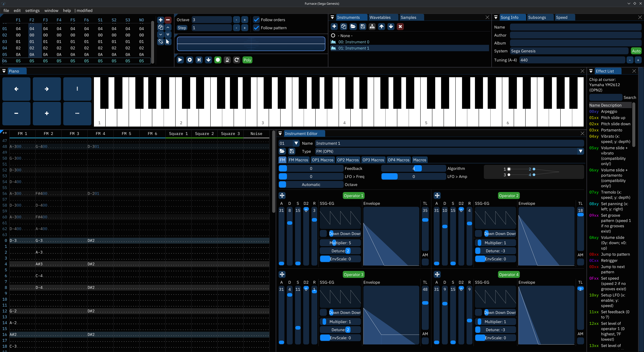Viewport: 644px width, 352px height.
Task: Switch to the Wavetables tab
Action: click(380, 17)
